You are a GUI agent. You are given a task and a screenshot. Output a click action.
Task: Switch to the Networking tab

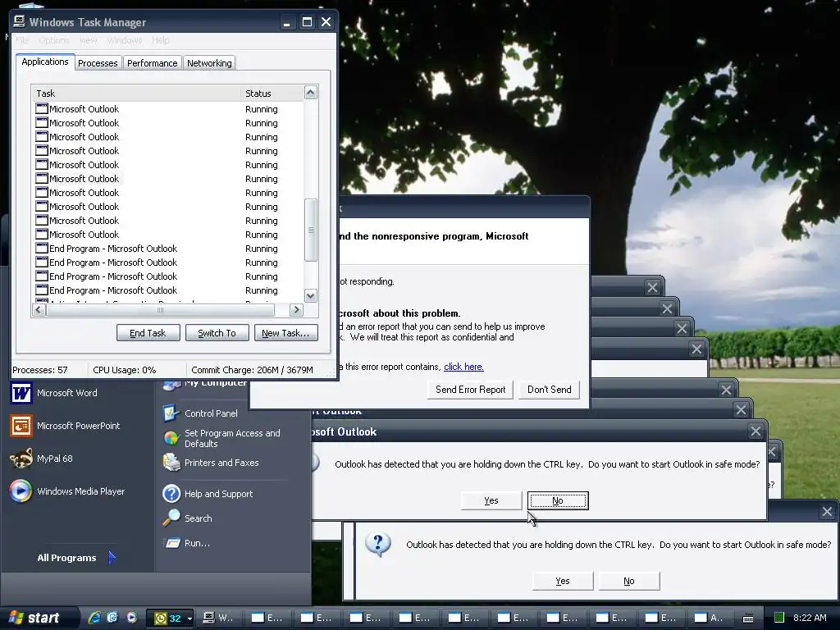(x=209, y=62)
